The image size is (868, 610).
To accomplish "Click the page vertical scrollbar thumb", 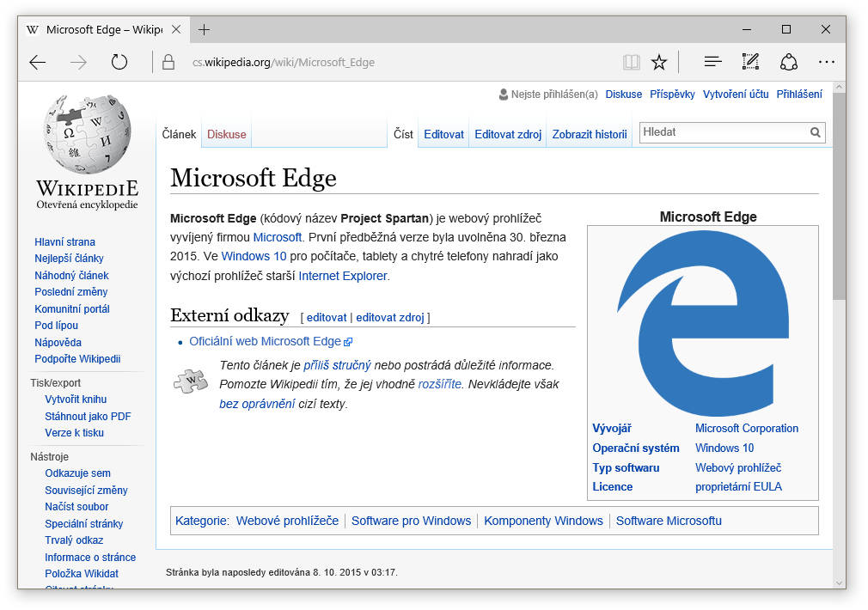I will [840, 197].
